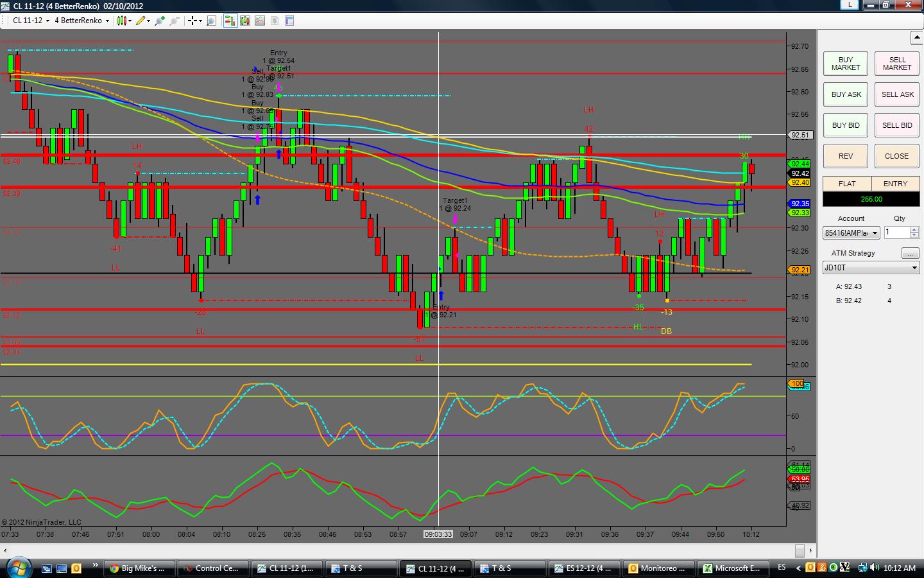The width and height of the screenshot is (924, 578).
Task: Switch to ES 12-12 taskbar window
Action: point(585,568)
